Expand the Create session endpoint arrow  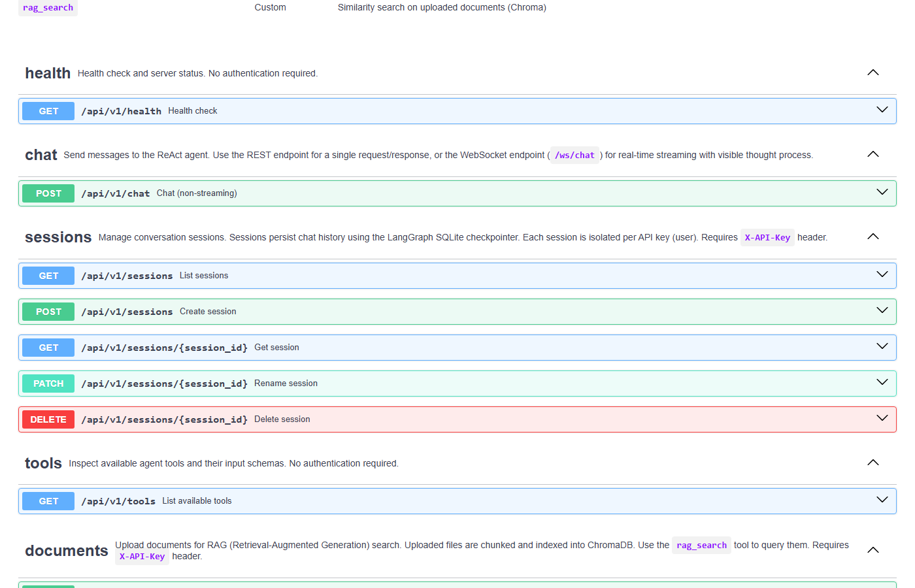(882, 310)
